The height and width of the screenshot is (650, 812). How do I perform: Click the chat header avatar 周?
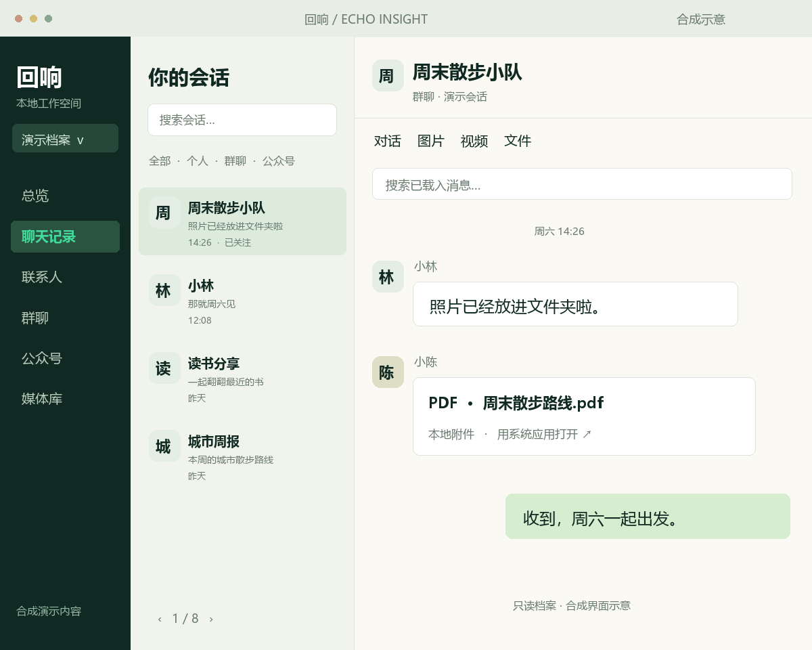388,75
